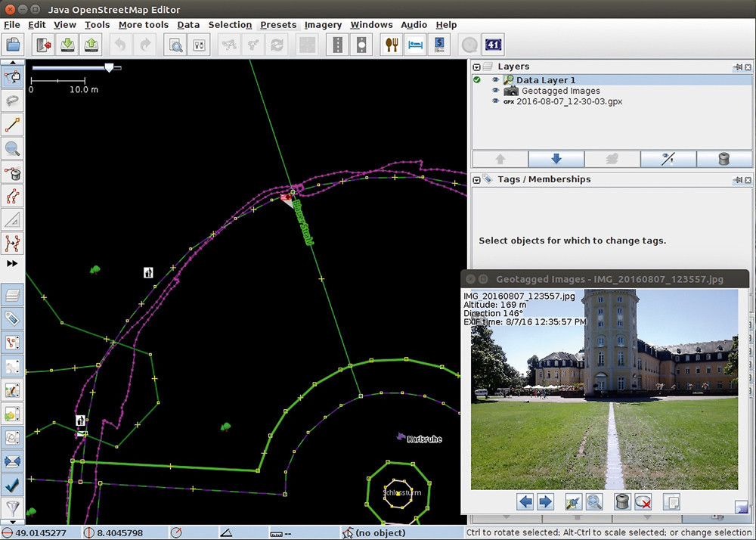Collapse the Layers panel

(477, 67)
